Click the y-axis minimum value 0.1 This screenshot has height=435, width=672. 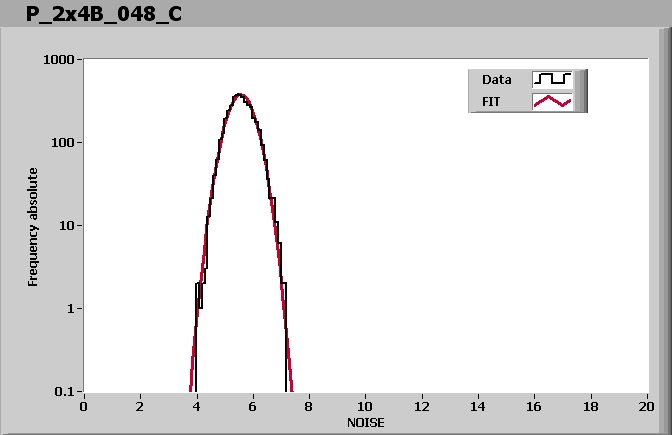[67, 392]
